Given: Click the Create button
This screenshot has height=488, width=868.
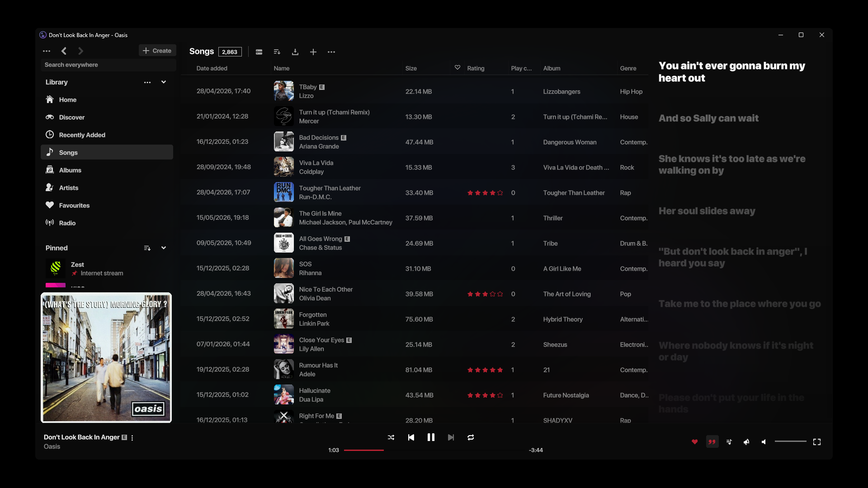Looking at the screenshot, I should (x=157, y=51).
